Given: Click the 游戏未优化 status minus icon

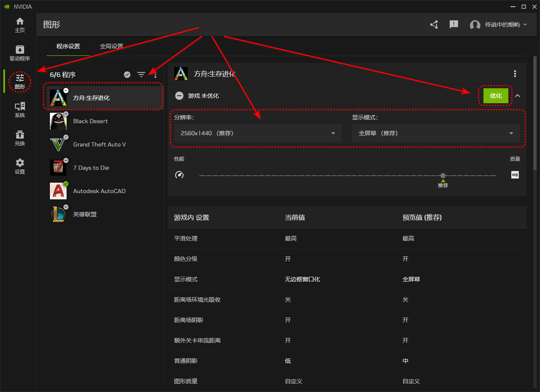Looking at the screenshot, I should pos(179,96).
